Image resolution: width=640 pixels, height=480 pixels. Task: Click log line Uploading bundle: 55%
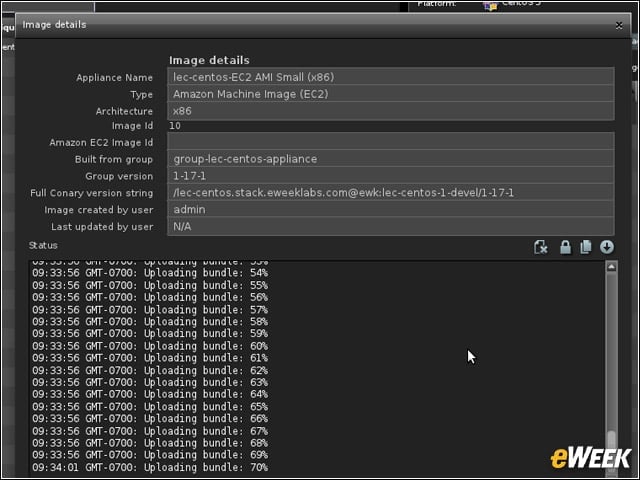point(150,285)
